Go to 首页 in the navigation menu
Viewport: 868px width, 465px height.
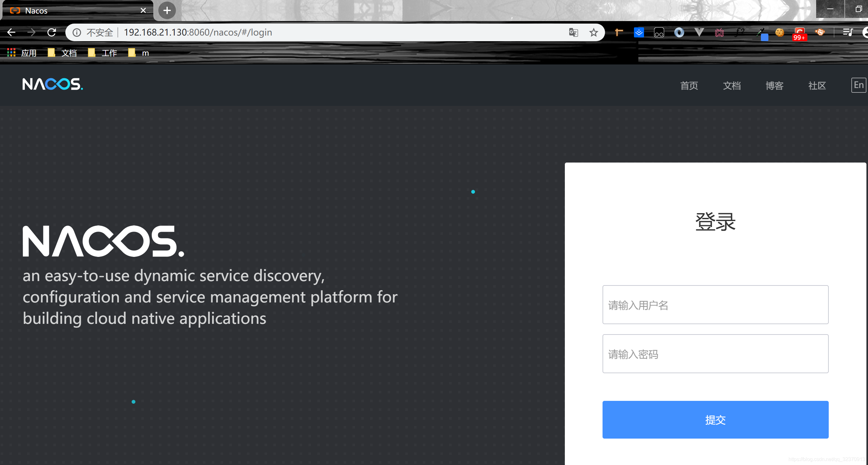click(x=689, y=85)
